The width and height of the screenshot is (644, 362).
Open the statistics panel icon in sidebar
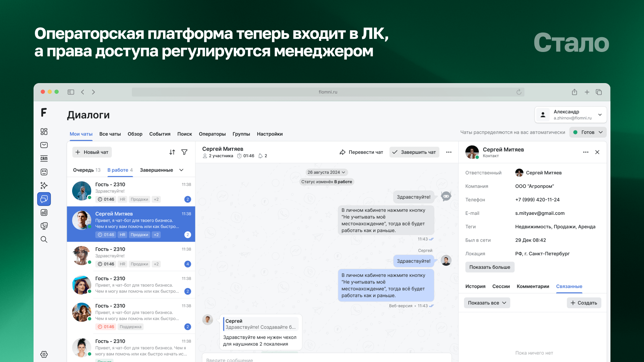coord(44,212)
